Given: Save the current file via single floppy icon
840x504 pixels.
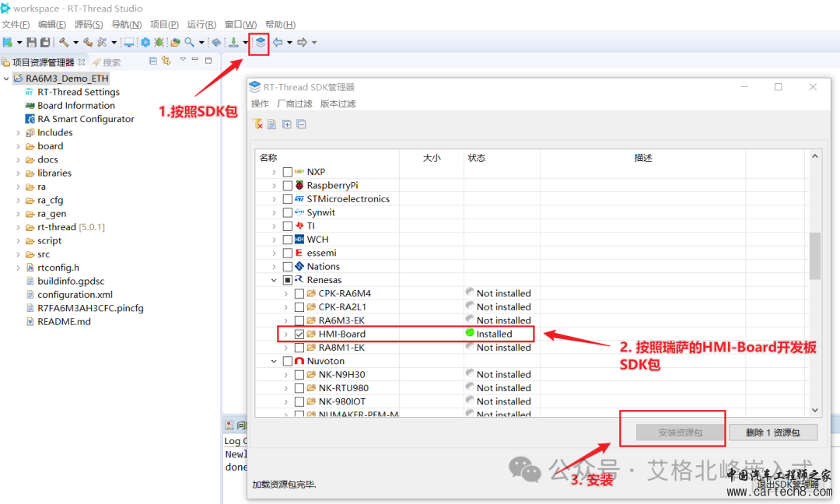Looking at the screenshot, I should pos(32,42).
